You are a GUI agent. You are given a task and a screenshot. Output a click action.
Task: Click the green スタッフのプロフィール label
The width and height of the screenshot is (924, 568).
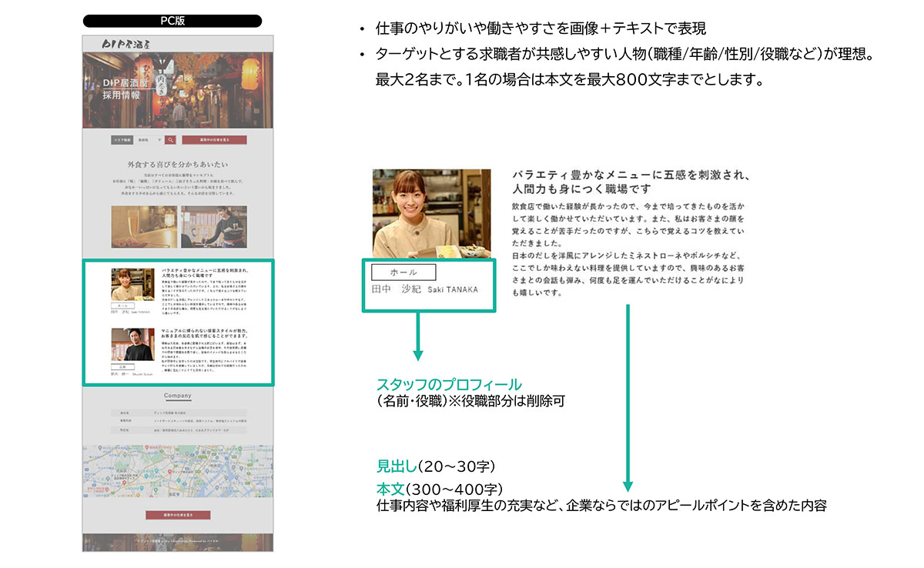pyautogui.click(x=449, y=385)
